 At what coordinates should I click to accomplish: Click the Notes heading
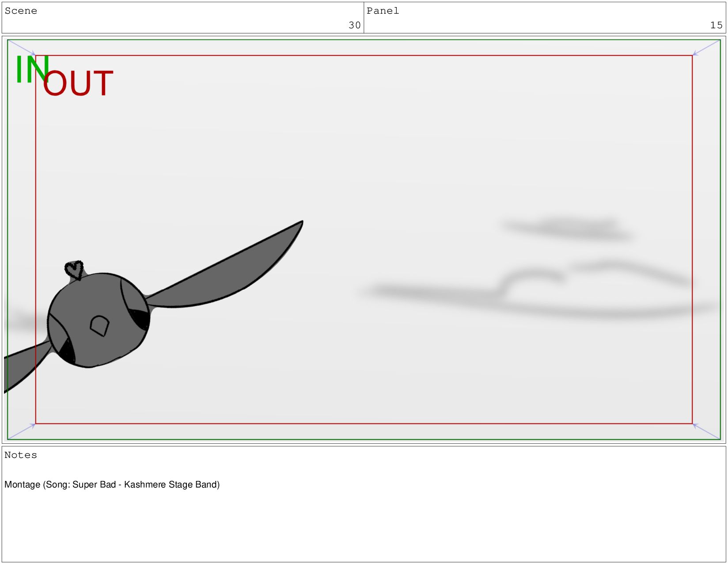(21, 455)
